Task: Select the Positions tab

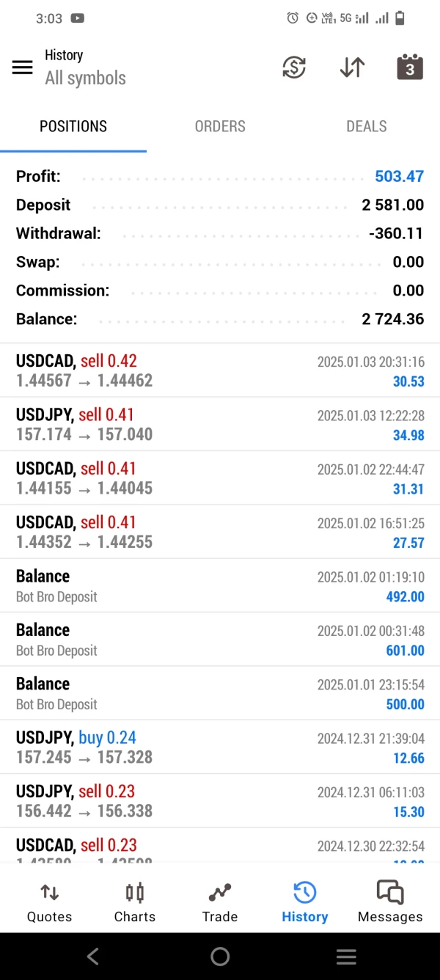Action: [73, 126]
